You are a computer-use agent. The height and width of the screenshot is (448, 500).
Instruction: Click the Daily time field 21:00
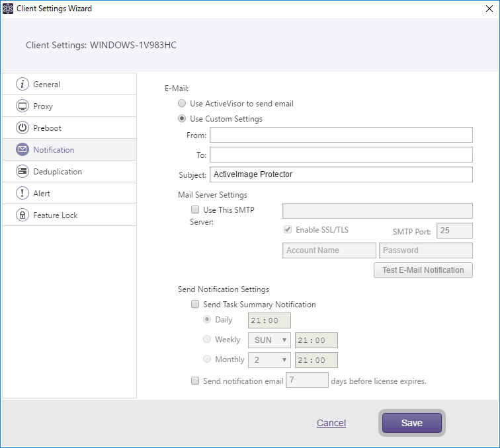tap(269, 320)
